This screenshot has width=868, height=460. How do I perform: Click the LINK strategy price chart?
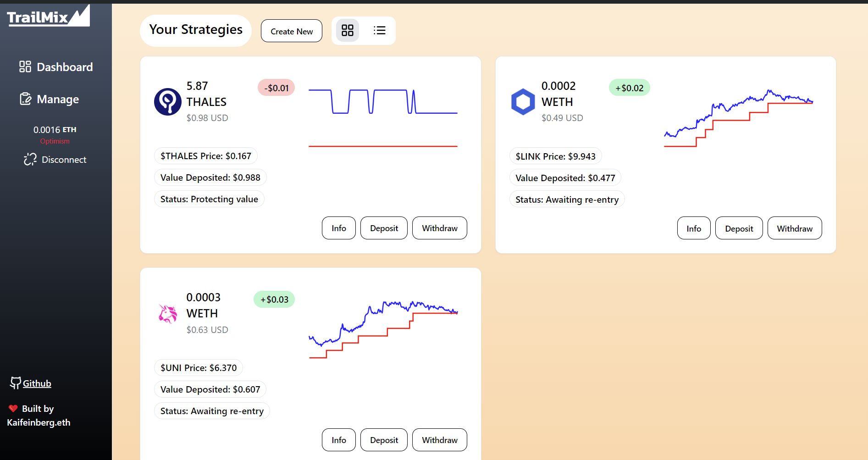pos(738,118)
